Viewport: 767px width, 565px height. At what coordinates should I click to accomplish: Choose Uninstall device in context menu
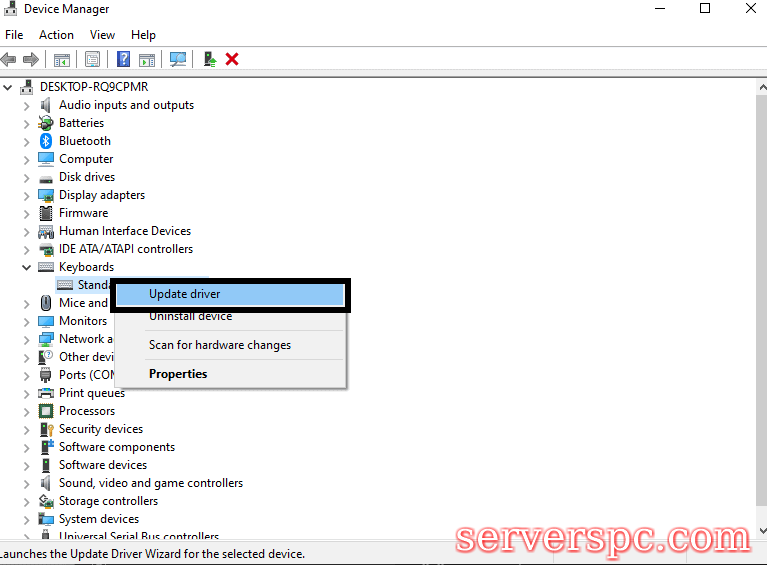pyautogui.click(x=230, y=316)
